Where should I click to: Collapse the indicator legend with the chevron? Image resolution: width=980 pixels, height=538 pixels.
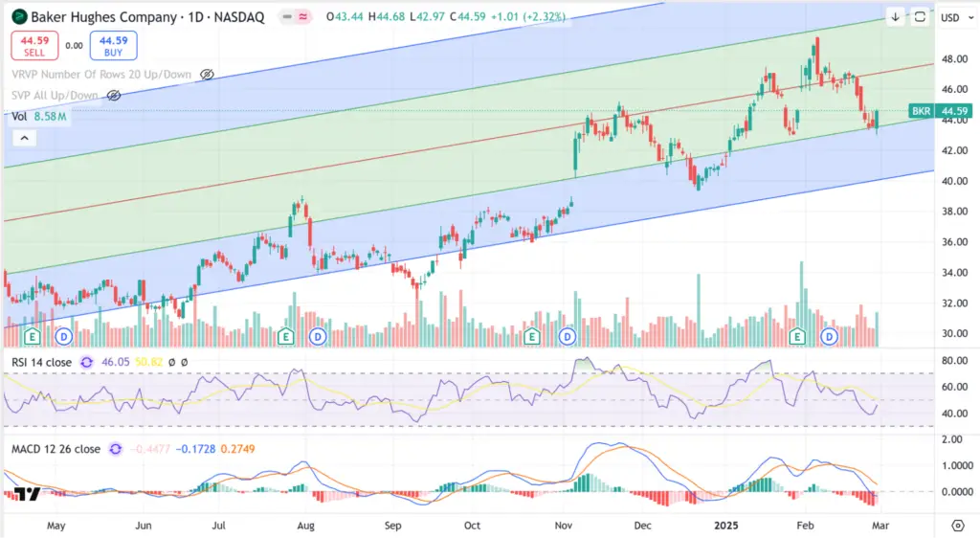point(24,138)
